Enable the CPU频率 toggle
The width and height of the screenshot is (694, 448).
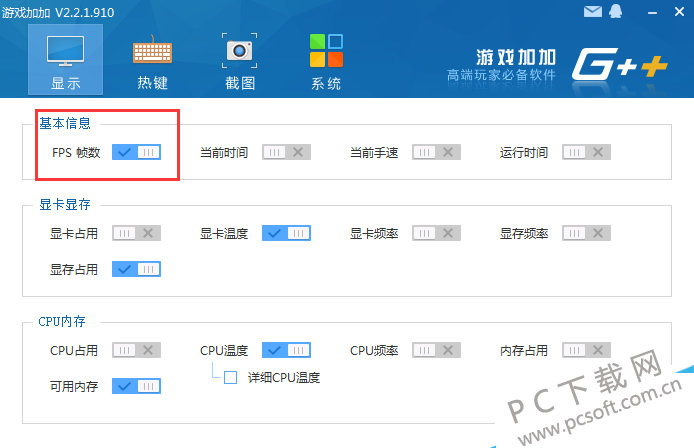click(436, 350)
